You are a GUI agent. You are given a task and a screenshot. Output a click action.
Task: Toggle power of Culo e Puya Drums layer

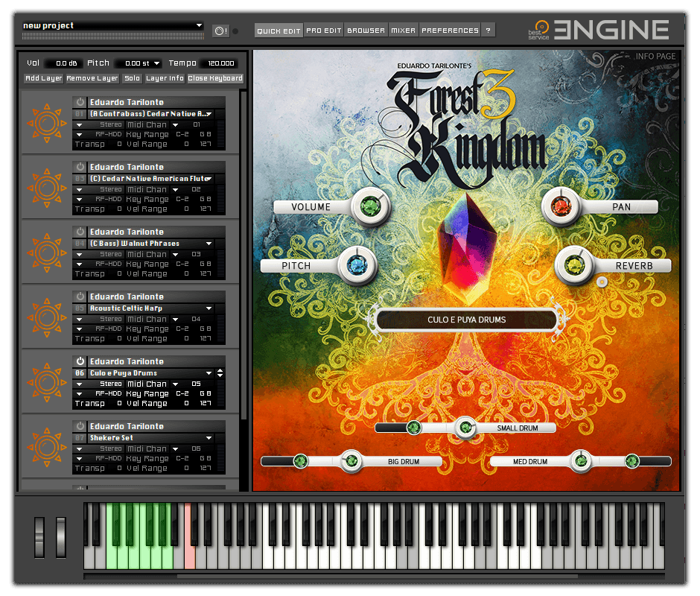pyautogui.click(x=80, y=361)
